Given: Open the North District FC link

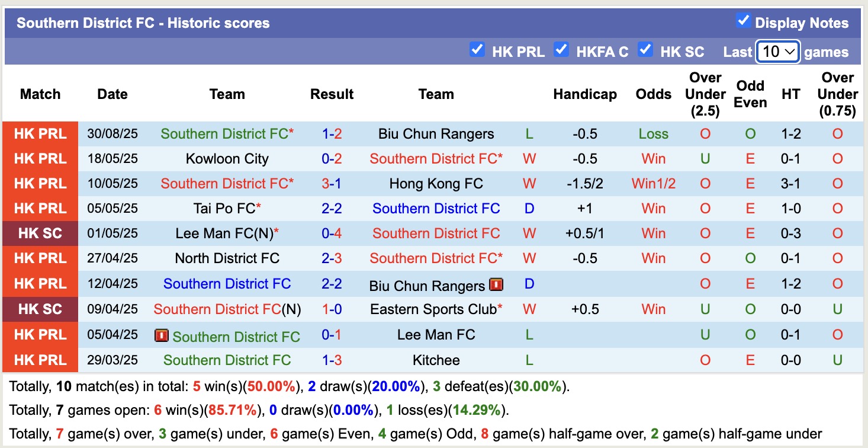Looking at the screenshot, I should coord(227,258).
